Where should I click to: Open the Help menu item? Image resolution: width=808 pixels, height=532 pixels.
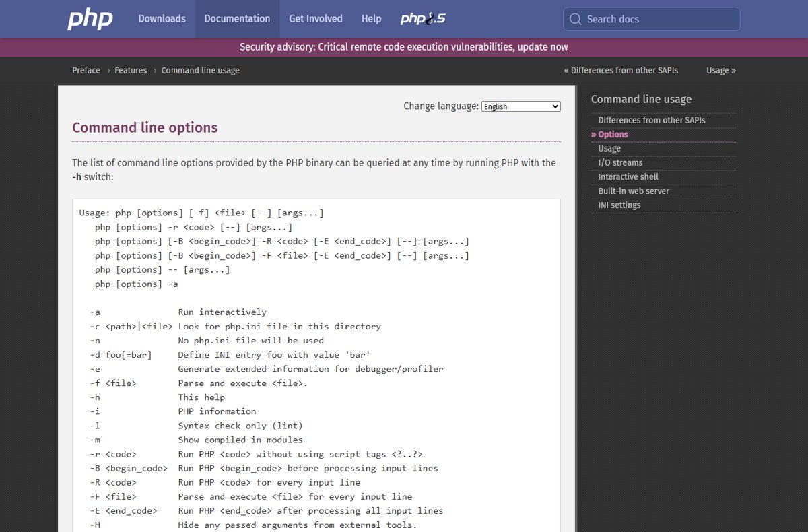coord(371,19)
